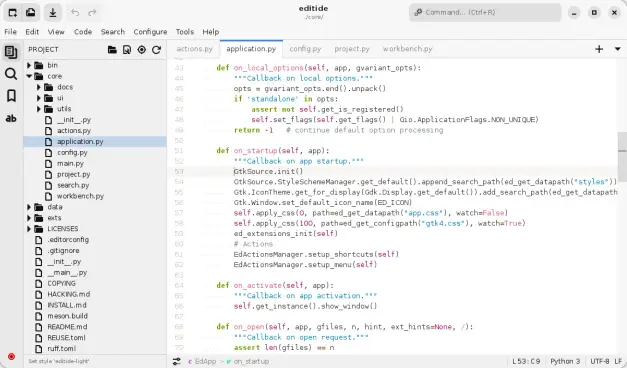
Task: Select the application.py tab
Action: [251, 49]
